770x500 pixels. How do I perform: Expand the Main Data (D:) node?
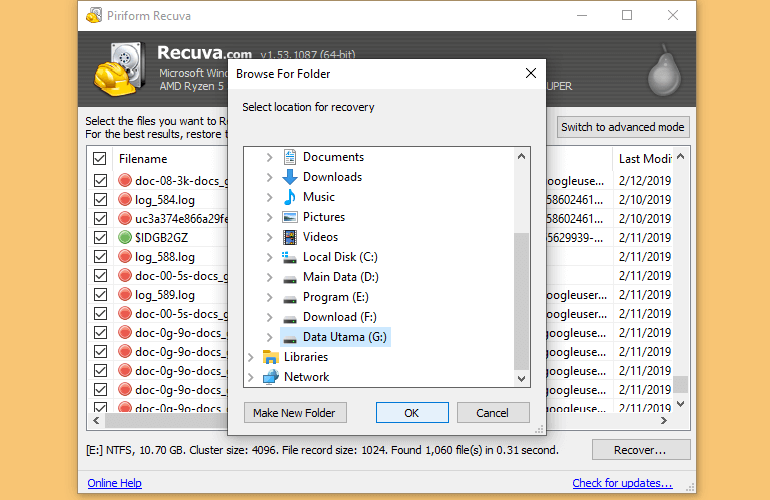coord(269,278)
